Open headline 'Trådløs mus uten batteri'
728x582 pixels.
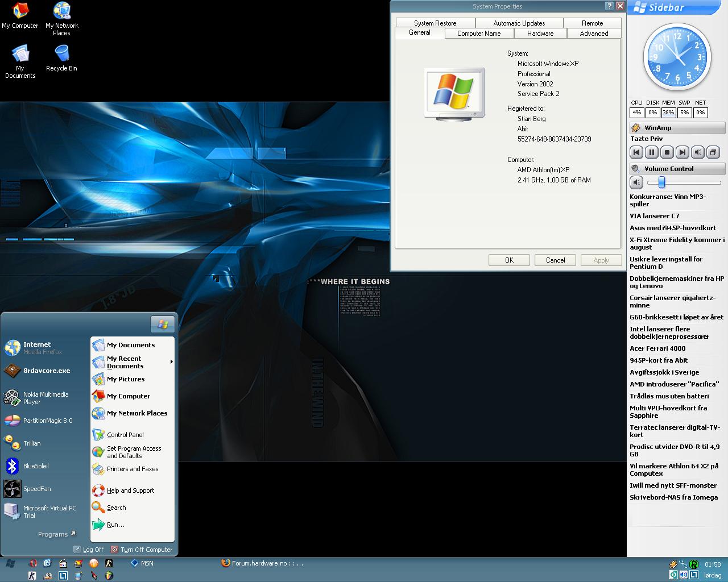(x=669, y=396)
